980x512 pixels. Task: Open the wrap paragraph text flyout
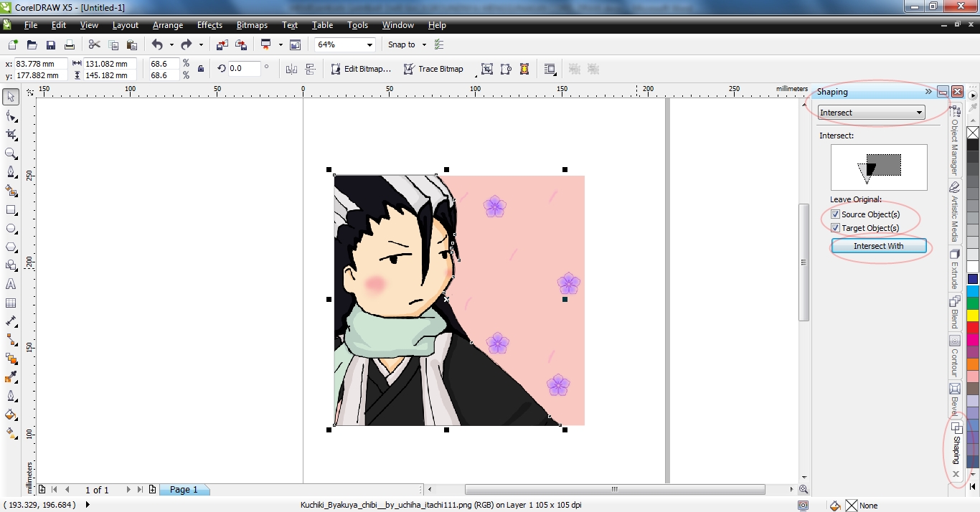(550, 69)
